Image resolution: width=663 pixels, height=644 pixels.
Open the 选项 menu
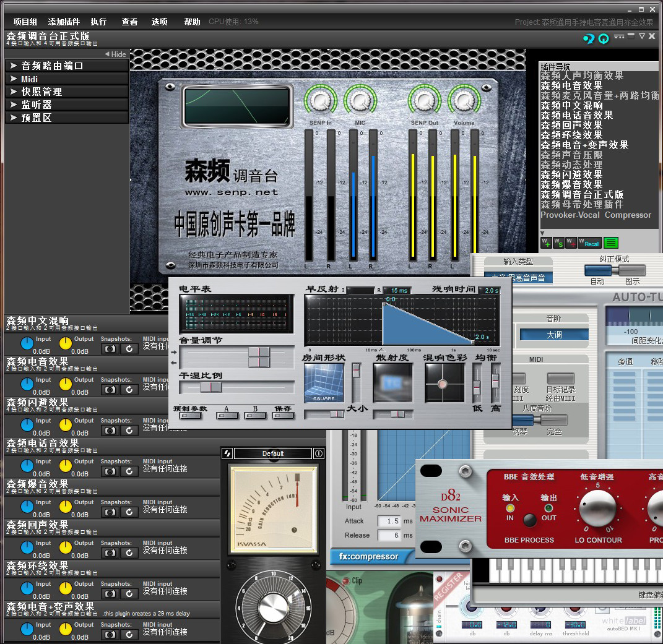(160, 22)
